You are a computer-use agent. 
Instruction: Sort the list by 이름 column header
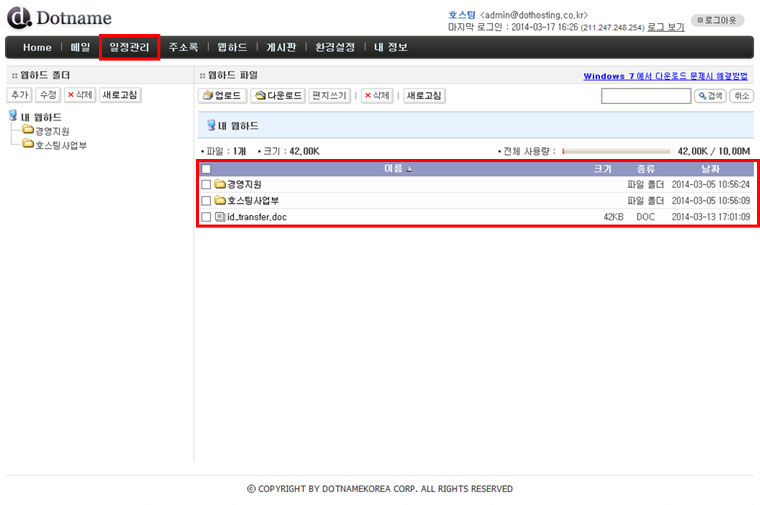pyautogui.click(x=397, y=169)
